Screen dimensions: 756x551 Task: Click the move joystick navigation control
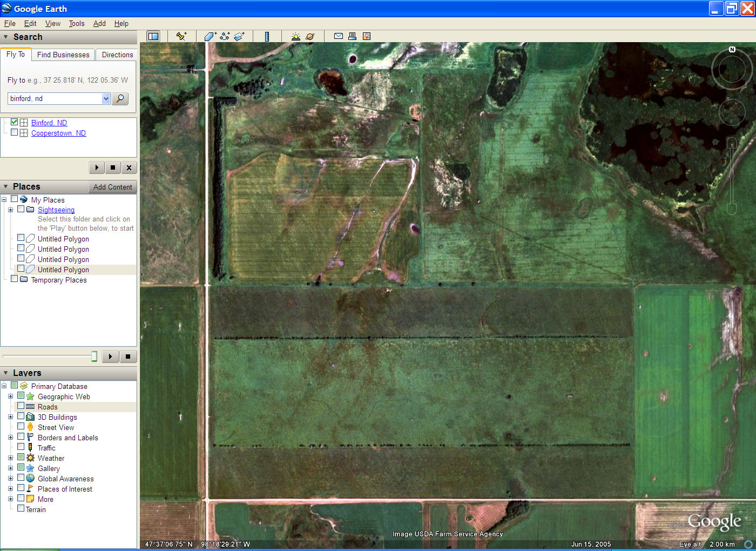point(732,112)
